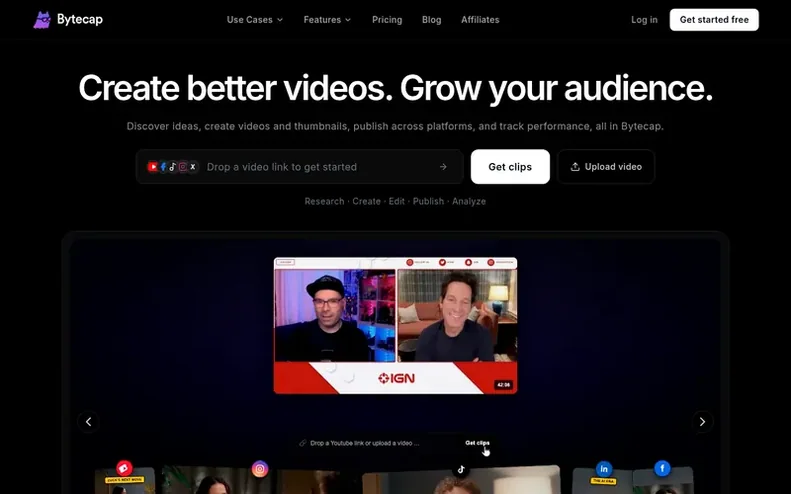
Task: Click the Get started free button
Action: [x=714, y=20]
